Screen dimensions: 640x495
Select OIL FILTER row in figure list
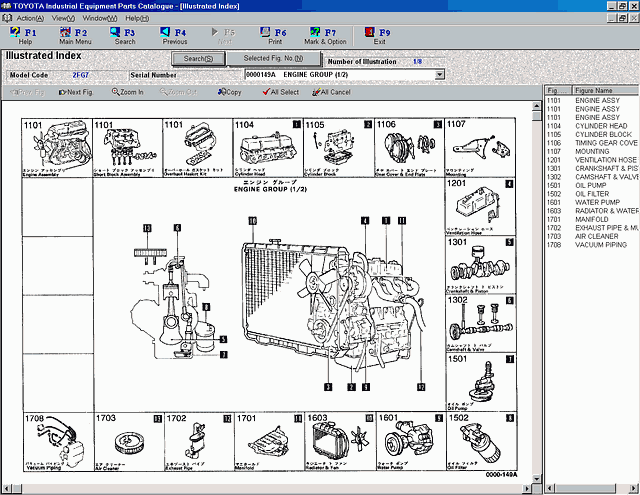click(x=592, y=194)
